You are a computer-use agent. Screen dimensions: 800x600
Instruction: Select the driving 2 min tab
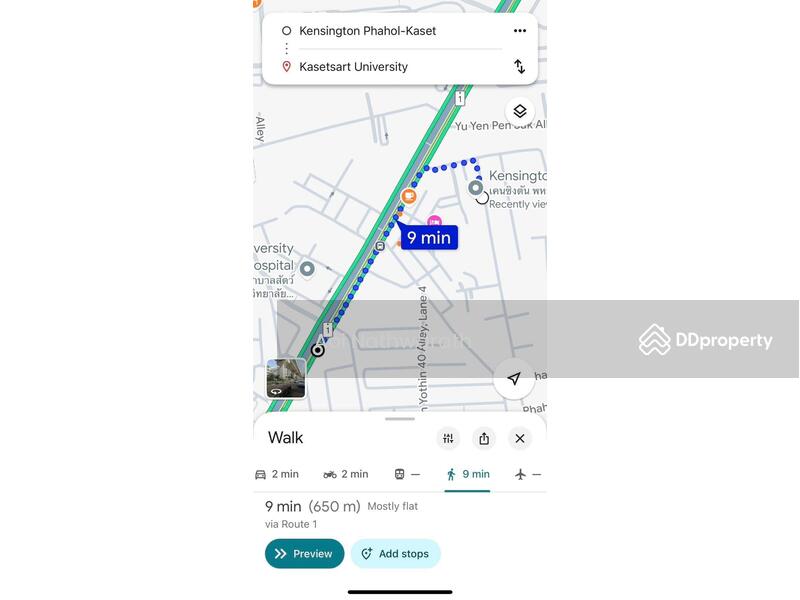point(277,474)
